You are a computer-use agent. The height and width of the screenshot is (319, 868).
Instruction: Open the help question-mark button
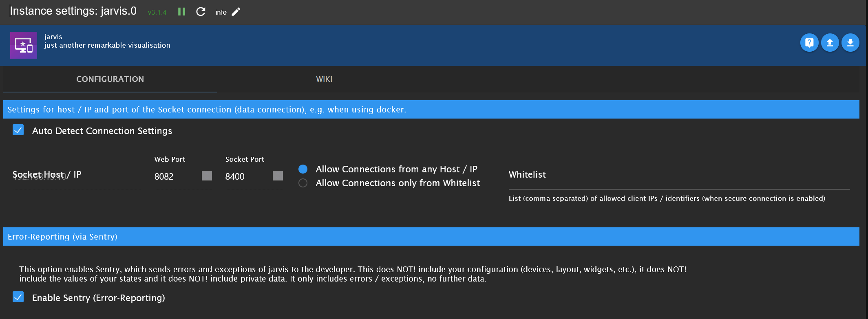[809, 43]
